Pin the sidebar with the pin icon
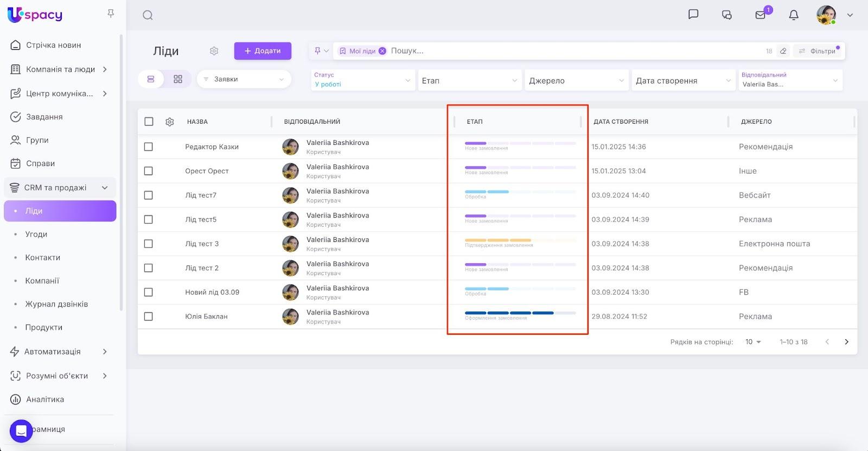 (x=111, y=14)
